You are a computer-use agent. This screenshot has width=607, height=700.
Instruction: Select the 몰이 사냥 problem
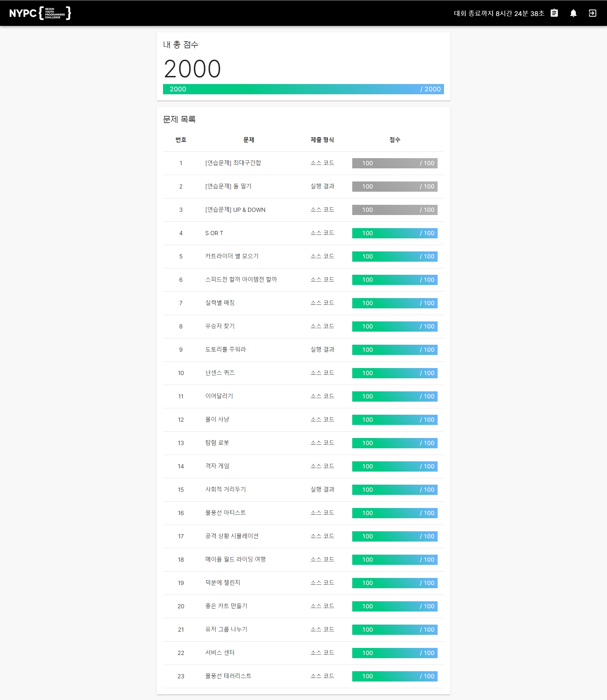[x=217, y=419]
